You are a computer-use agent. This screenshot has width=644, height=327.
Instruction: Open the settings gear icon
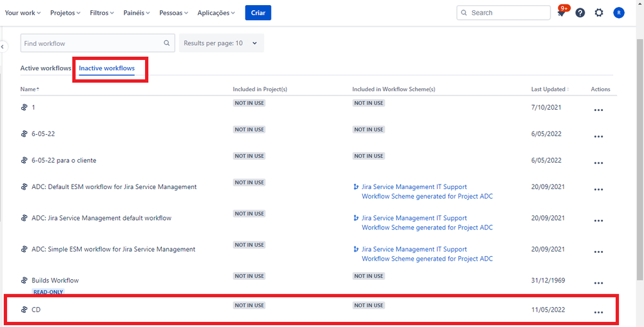click(x=600, y=13)
